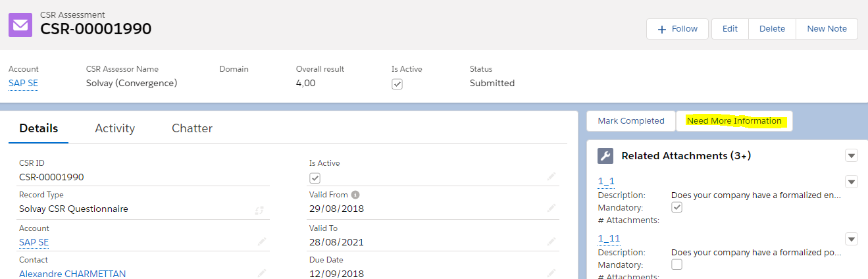Click the pencil icon for the Account field

(x=262, y=241)
